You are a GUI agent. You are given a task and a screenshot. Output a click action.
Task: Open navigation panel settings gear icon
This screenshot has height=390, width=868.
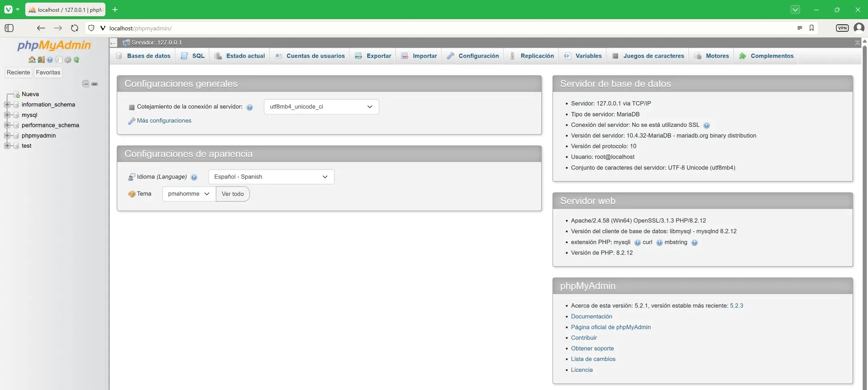68,60
